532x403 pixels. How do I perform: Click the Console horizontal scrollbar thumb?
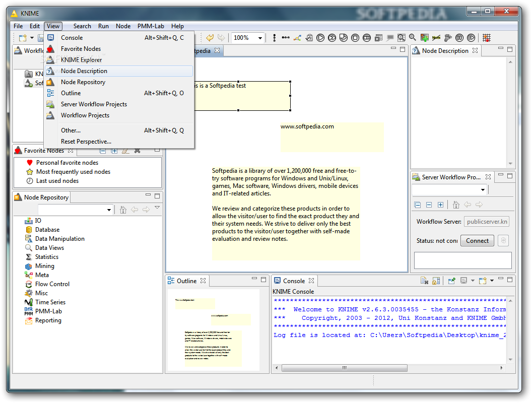click(x=345, y=368)
